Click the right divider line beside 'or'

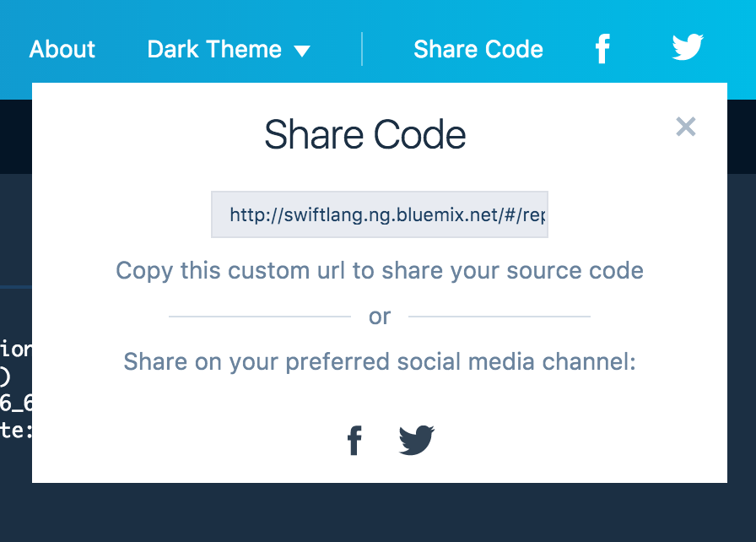[499, 317]
